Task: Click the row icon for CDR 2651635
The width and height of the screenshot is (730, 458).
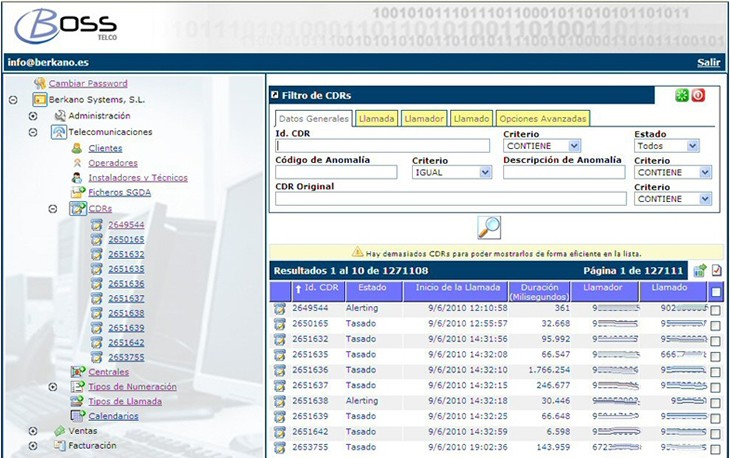Action: 279,354
